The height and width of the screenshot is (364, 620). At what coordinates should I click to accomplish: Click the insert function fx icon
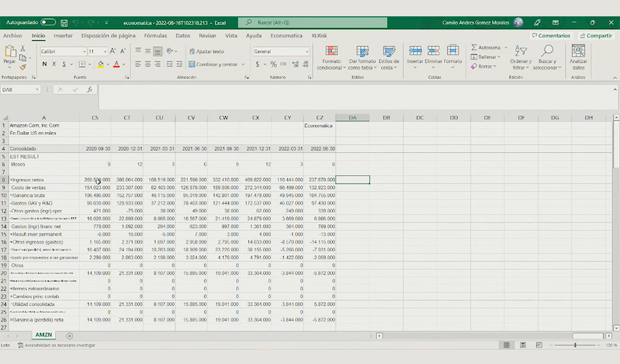[90, 90]
